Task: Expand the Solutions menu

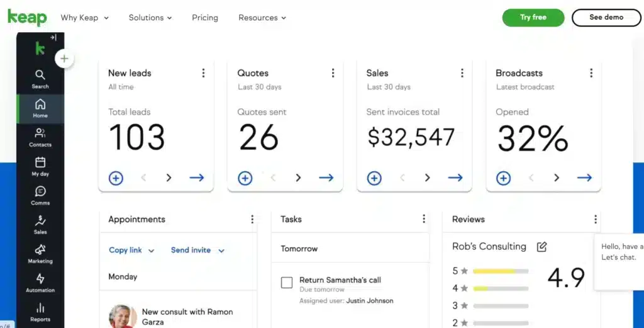Action: (x=150, y=18)
